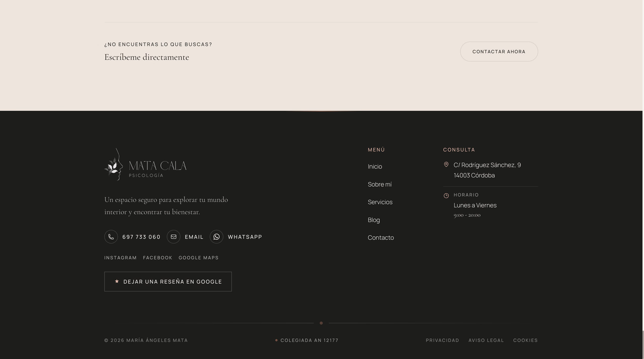
Task: Click the star icon in the review button
Action: (117, 282)
